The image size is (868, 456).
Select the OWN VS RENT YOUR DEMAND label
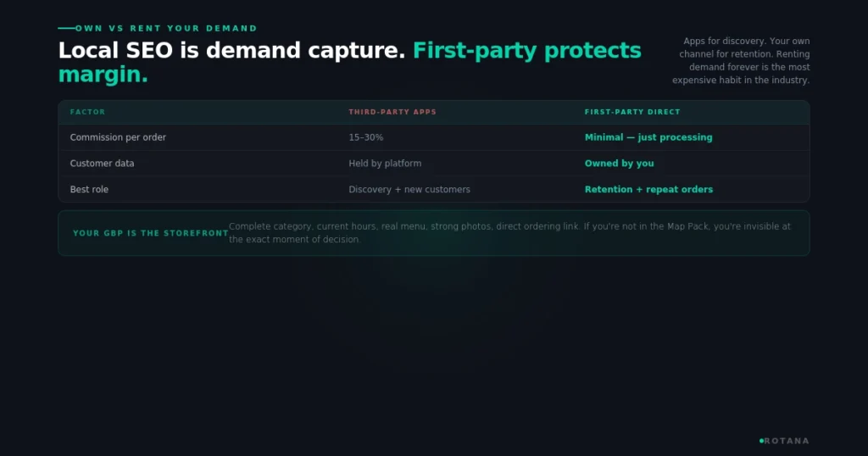pos(166,28)
